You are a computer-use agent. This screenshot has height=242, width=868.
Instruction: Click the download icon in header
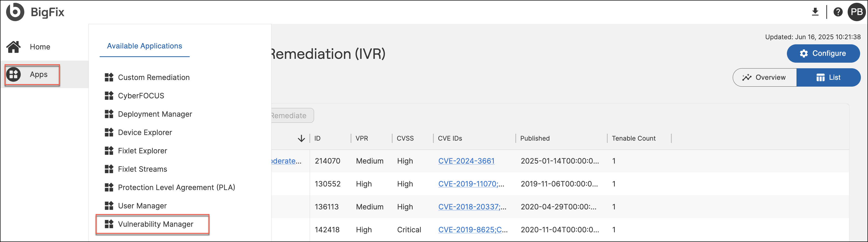click(815, 12)
